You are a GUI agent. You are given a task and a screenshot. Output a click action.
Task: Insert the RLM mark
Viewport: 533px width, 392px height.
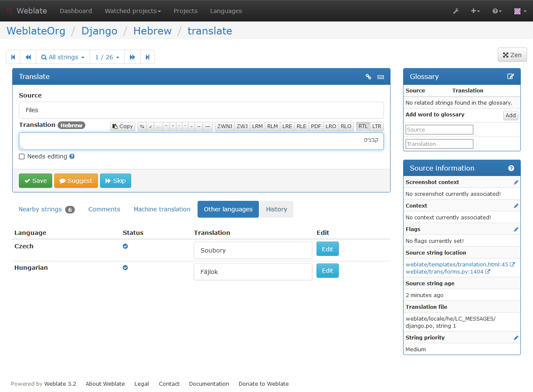coord(272,126)
